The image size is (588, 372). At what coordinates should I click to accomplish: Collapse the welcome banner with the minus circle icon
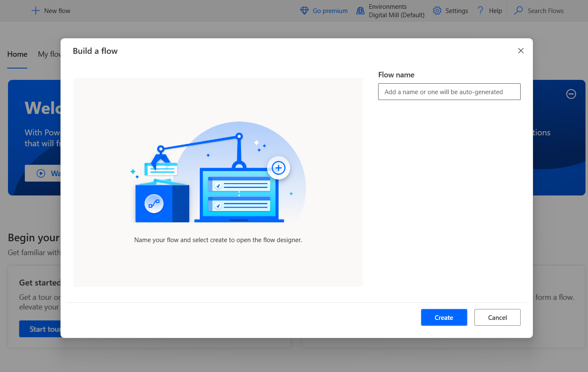[x=571, y=94]
